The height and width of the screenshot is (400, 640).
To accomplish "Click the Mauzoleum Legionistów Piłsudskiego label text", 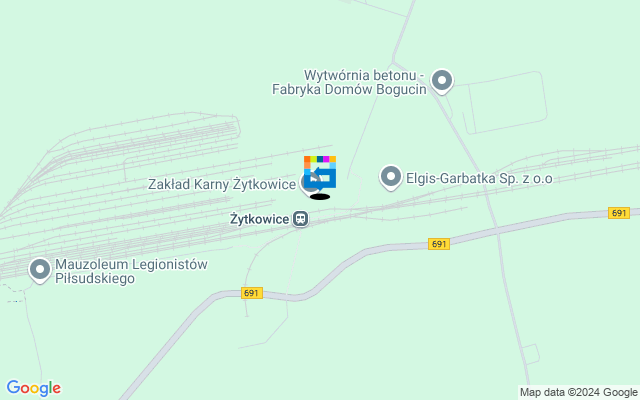I will (131, 271).
